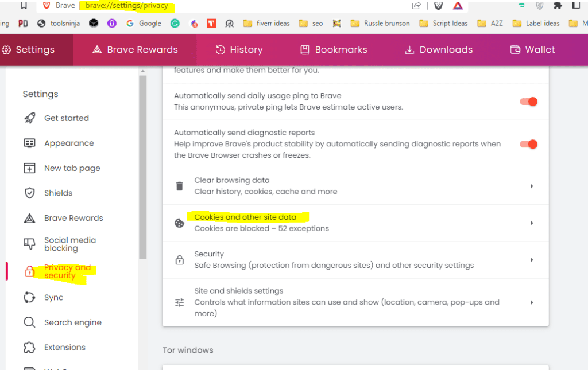Open Cookies and other site data

[355, 223]
